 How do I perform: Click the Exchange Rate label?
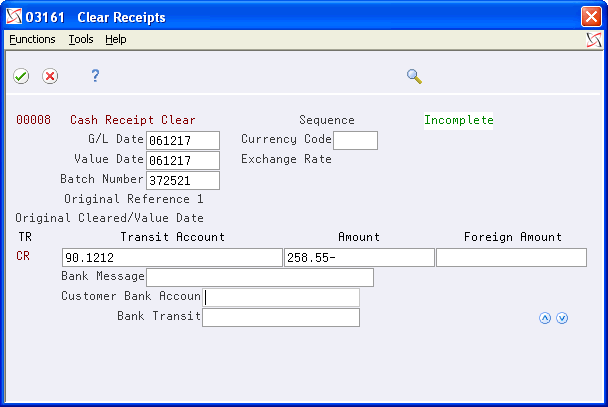(x=287, y=159)
